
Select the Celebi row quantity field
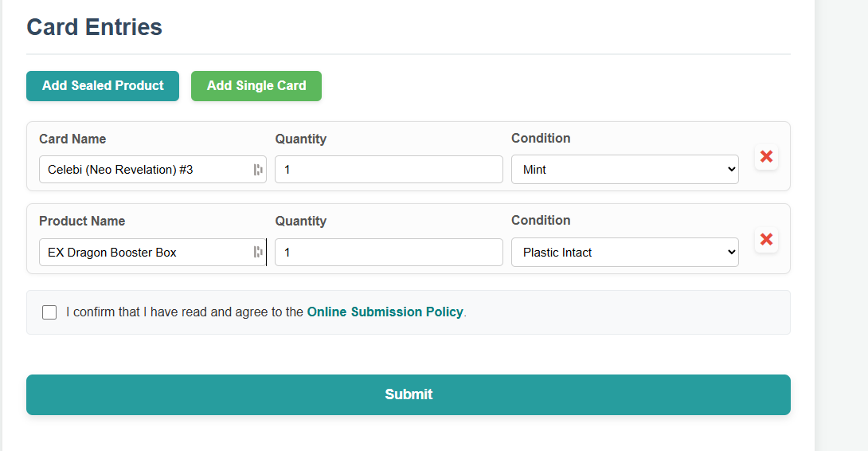(389, 170)
